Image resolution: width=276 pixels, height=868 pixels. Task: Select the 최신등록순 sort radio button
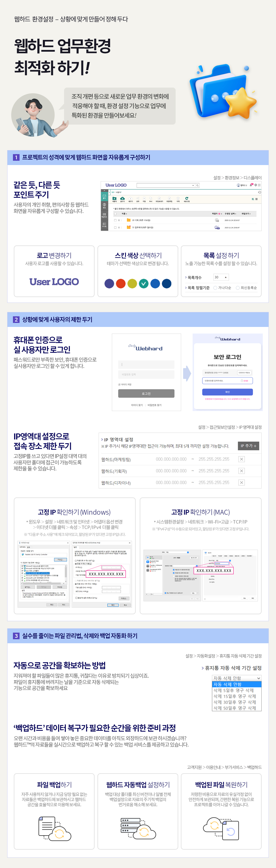coord(238,288)
